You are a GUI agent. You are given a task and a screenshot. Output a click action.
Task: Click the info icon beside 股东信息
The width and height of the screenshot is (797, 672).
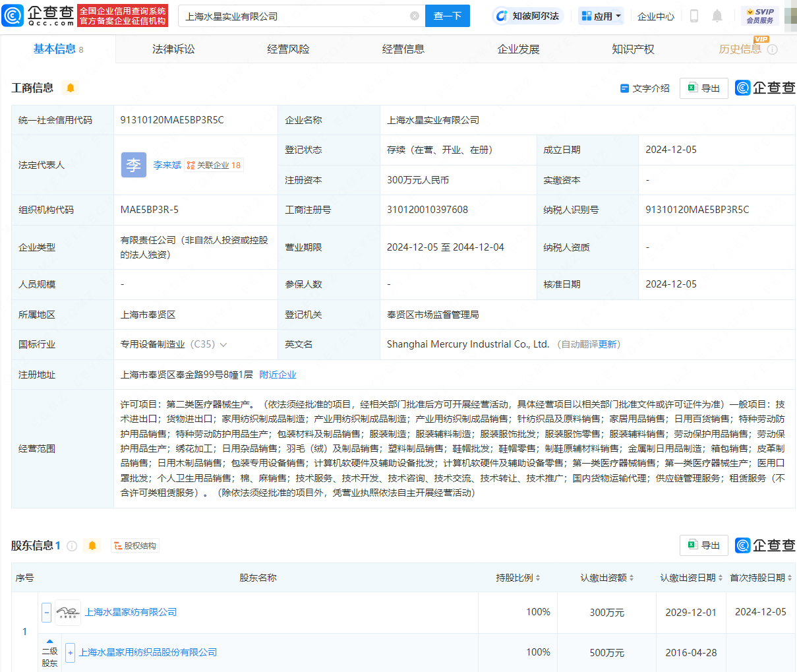click(x=72, y=545)
